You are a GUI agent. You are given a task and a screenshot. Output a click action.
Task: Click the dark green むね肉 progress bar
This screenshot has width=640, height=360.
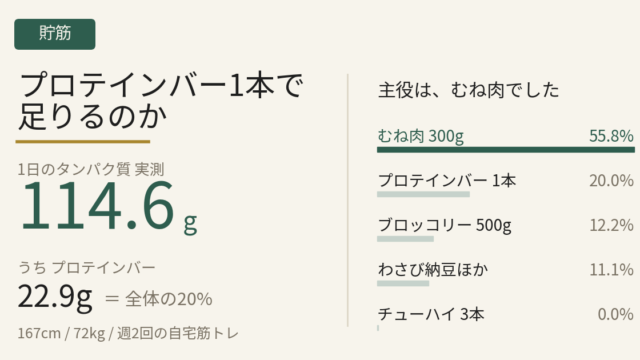(506, 150)
